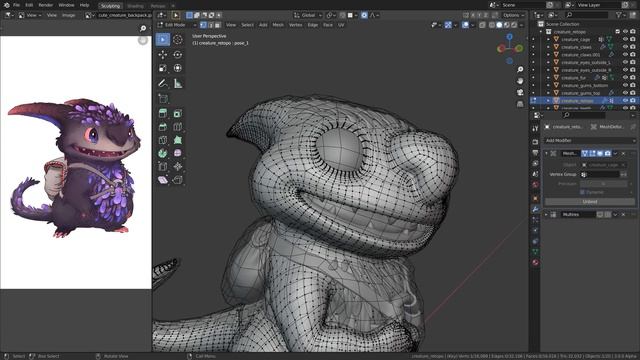
Task: Remove the MeshDeform modifier with X
Action: [x=623, y=153]
